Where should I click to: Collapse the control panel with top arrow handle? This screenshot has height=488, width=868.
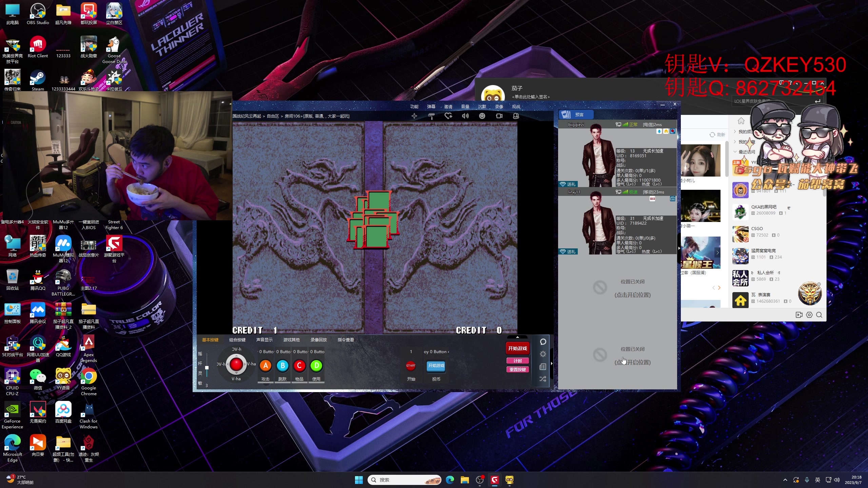coord(517,337)
